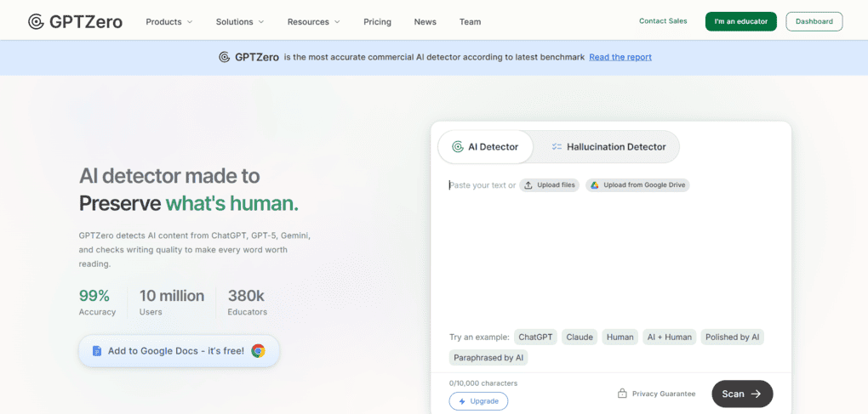Expand the Products chevron
868x414 pixels.
tap(189, 22)
